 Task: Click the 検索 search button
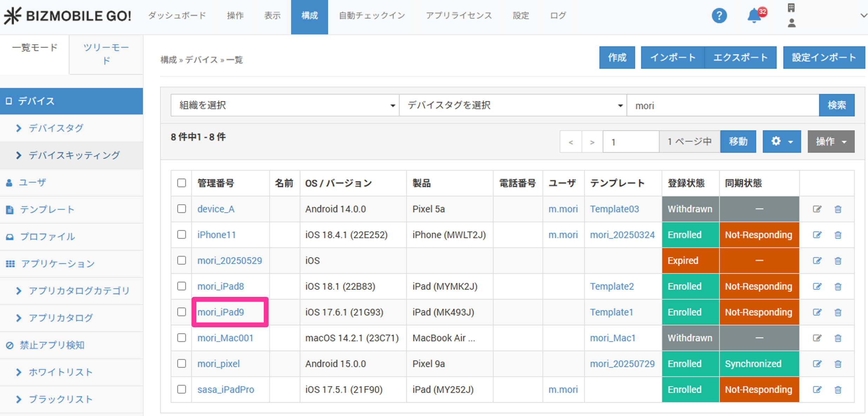(836, 105)
